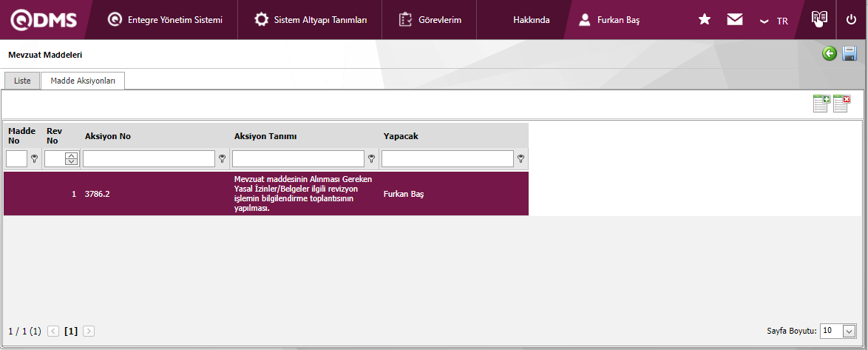Click the Aksiyon Tanımı filter input
Viewport: 868px width, 350px height.
[298, 159]
